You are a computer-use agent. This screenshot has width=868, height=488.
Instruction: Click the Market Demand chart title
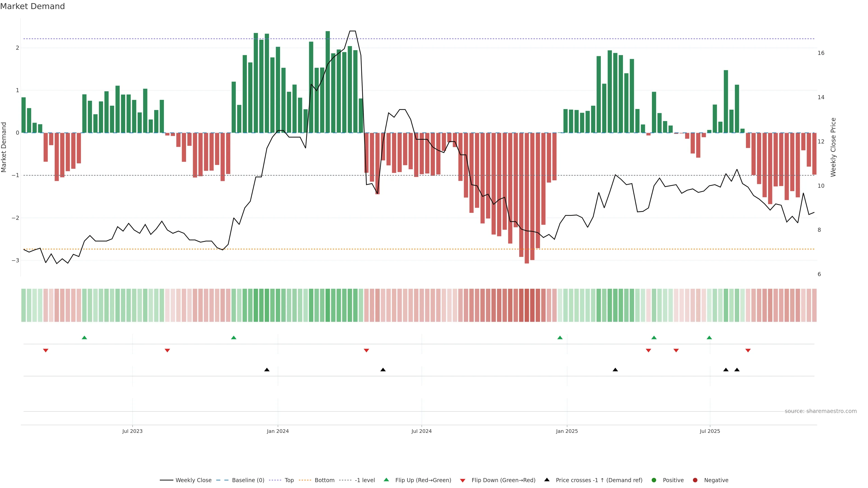pyautogui.click(x=32, y=6)
